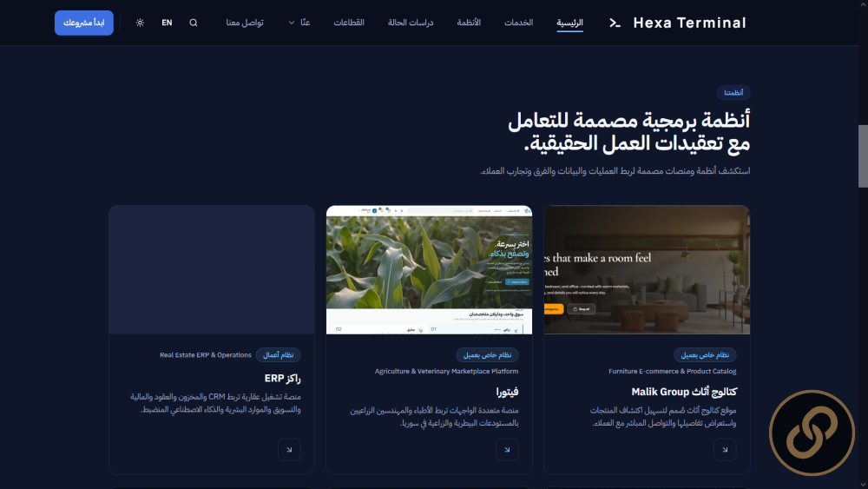The width and height of the screenshot is (868, 489).
Task: Switch language to EN
Action: [x=167, y=23]
